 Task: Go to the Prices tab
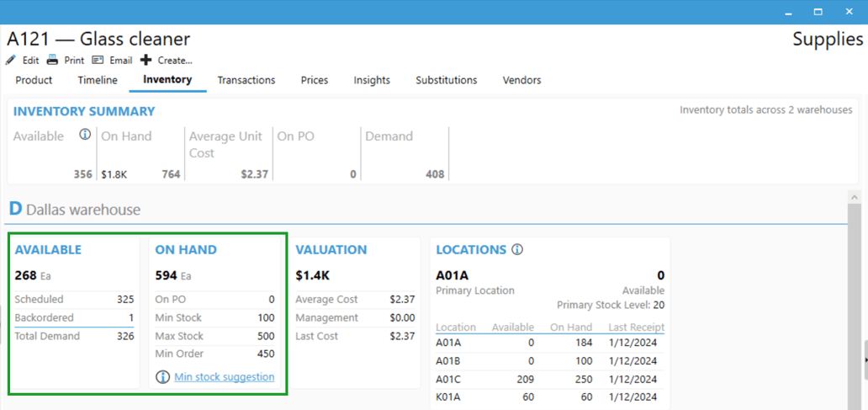(x=315, y=80)
